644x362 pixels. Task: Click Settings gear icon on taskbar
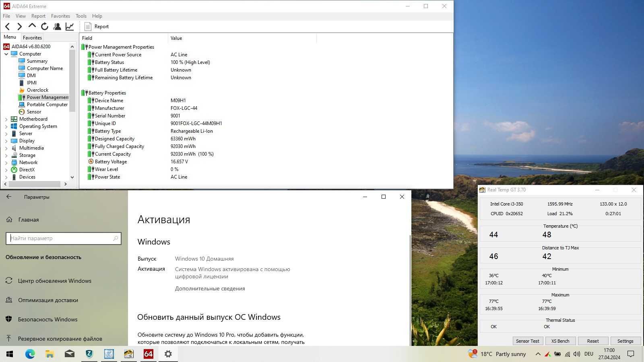(x=168, y=354)
